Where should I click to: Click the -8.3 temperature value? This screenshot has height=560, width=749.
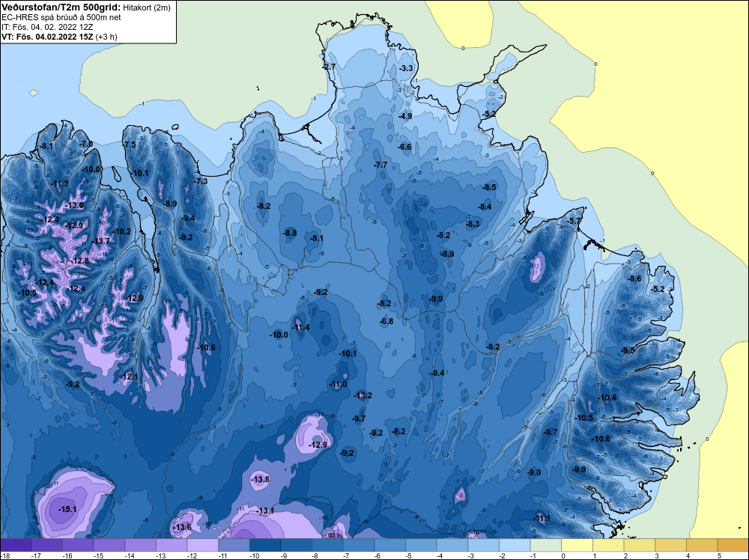(473, 224)
